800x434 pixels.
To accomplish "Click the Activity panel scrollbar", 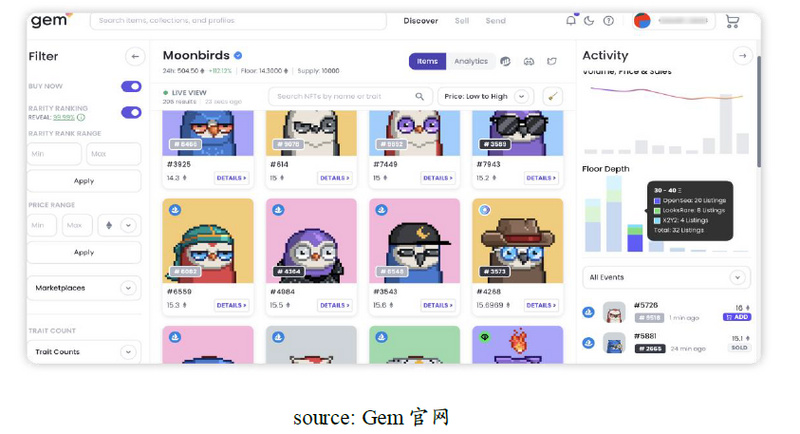I will (759, 112).
